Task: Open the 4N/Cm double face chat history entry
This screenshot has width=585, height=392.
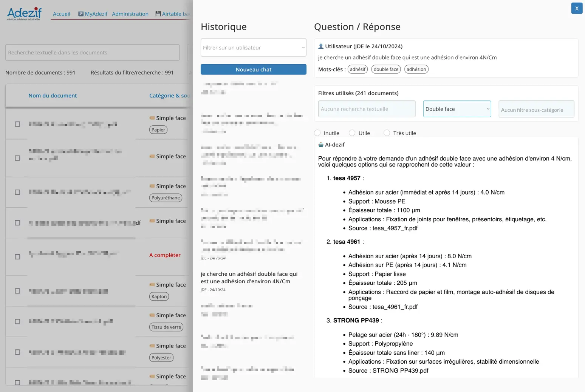Action: click(x=249, y=278)
